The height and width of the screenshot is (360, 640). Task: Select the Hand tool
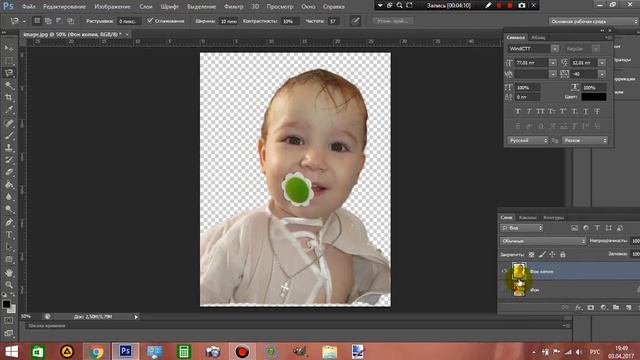click(9, 272)
